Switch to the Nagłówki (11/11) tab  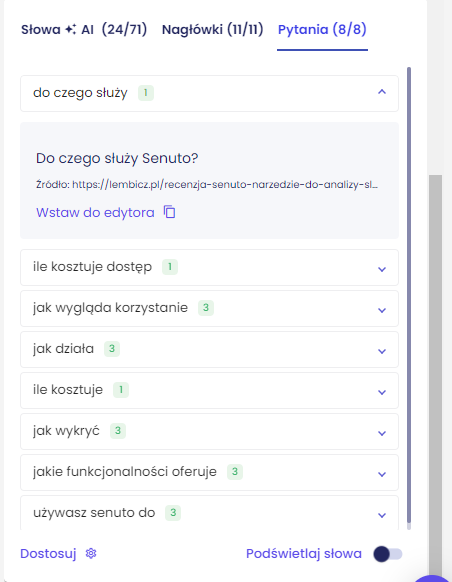click(213, 29)
